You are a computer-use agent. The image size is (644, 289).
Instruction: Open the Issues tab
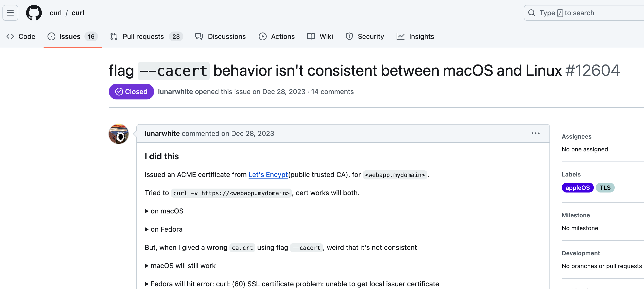coord(69,36)
